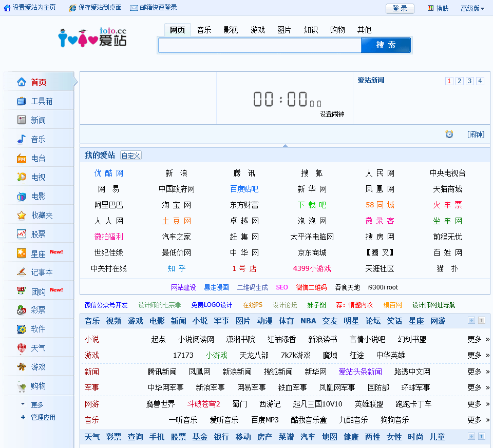Select the 音乐 search tab
Viewport: 493px width, 448px height.
point(204,30)
